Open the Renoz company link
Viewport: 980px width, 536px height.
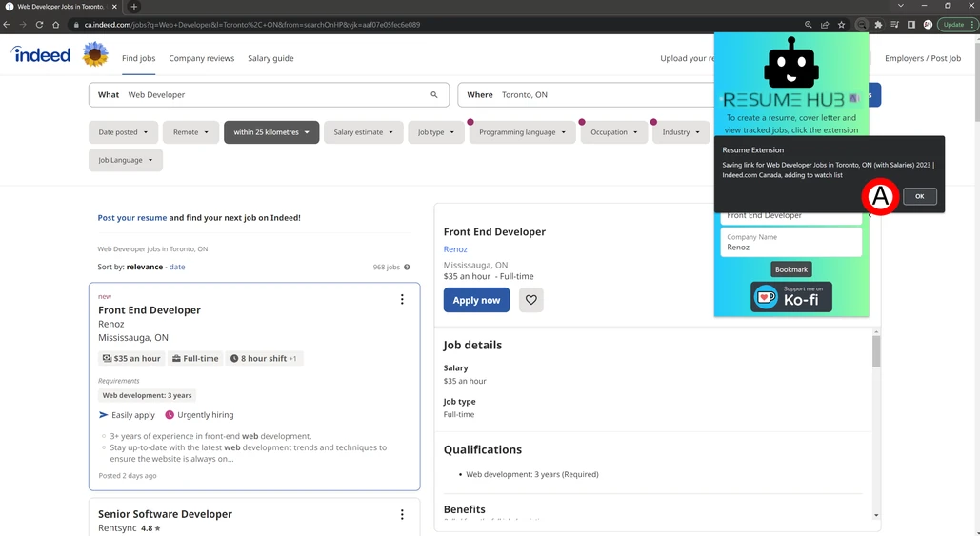(455, 249)
